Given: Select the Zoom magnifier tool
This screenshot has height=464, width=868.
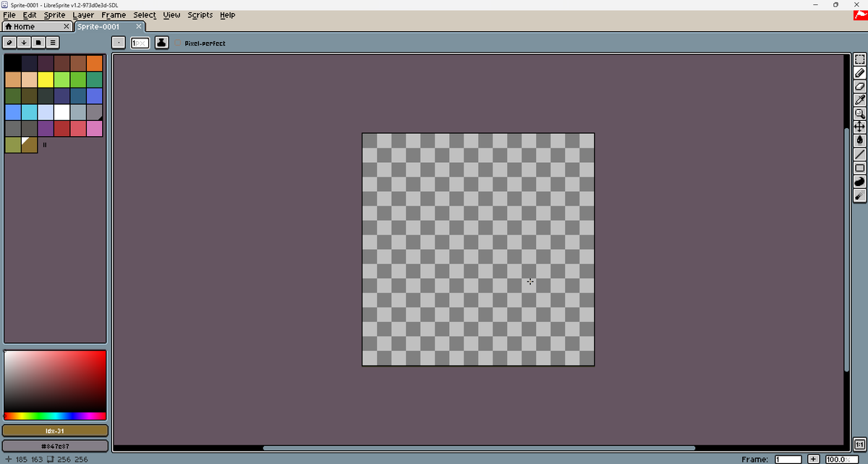Looking at the screenshot, I should tap(860, 114).
